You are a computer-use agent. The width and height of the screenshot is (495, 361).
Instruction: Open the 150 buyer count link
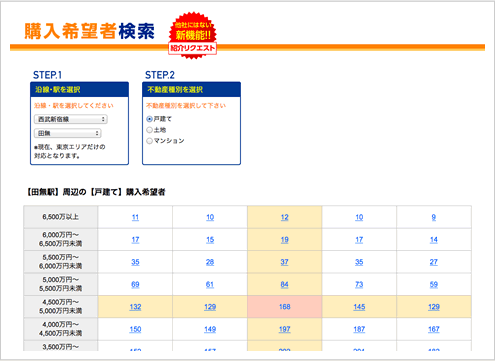(x=135, y=329)
